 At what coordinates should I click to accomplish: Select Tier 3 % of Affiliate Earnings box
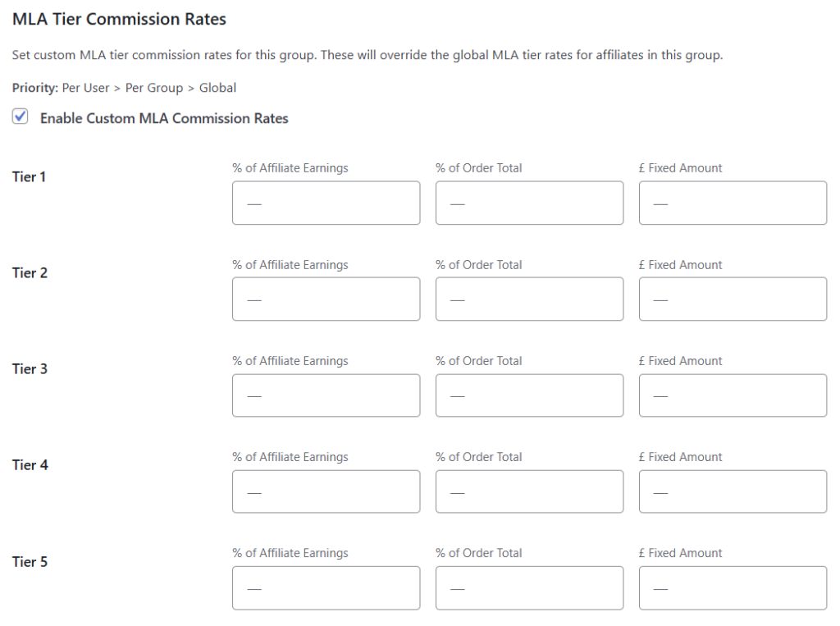point(326,395)
